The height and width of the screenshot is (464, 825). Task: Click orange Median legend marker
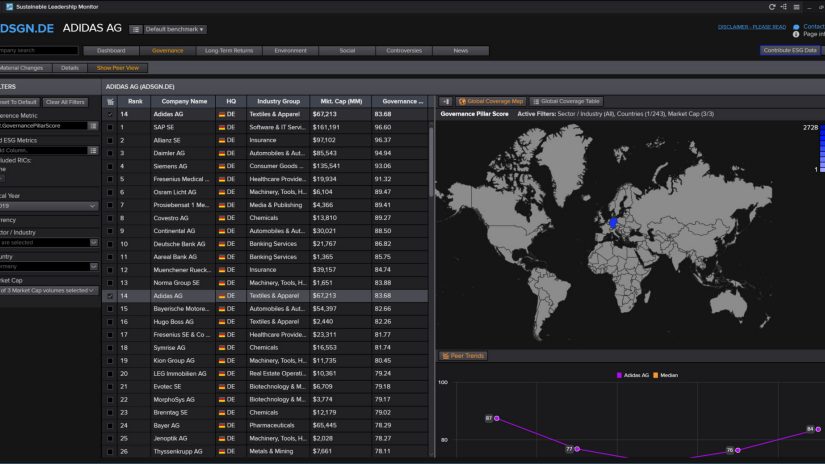656,375
